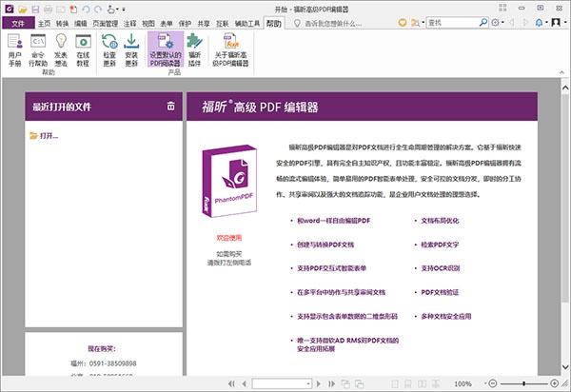The image size is (571, 392).
Task: Click the redo arrow in quick access toolbar
Action: coord(98,10)
